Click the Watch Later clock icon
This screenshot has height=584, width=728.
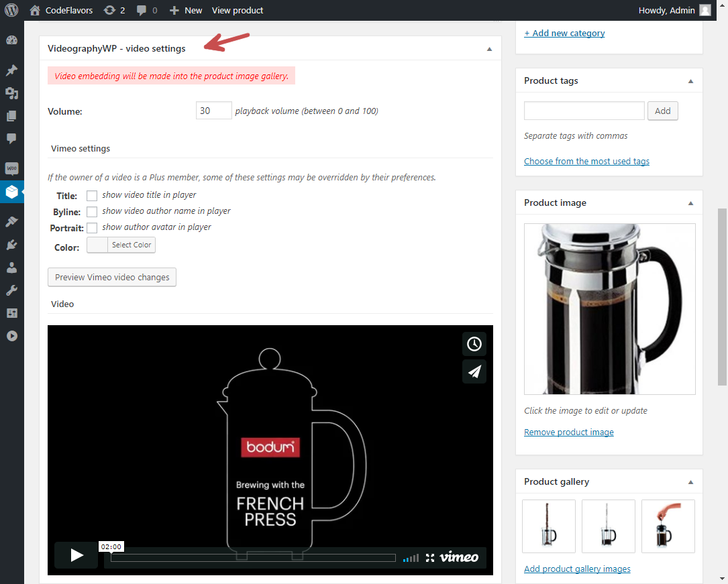click(x=474, y=344)
